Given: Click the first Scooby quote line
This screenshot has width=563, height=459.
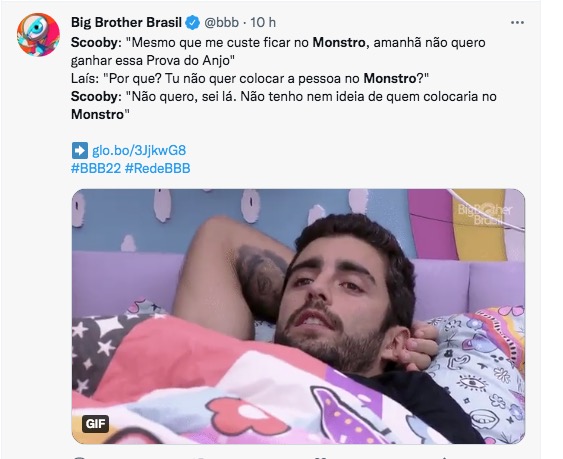Looking at the screenshot, I should [x=278, y=51].
